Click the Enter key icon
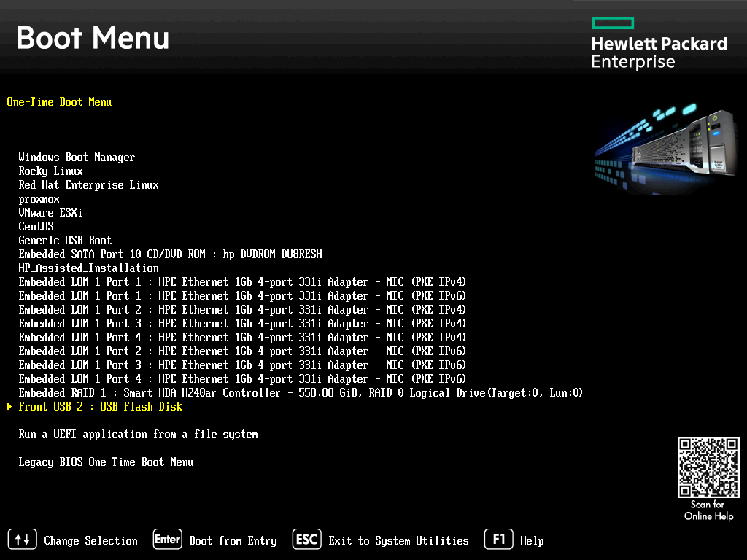This screenshot has height=560, width=747. pyautogui.click(x=167, y=539)
